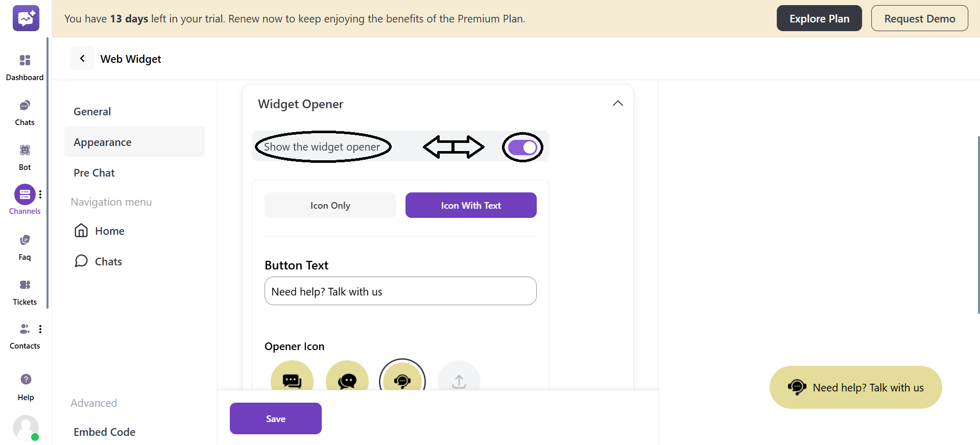Open the Tickets section
This screenshot has height=445, width=980.
click(25, 290)
